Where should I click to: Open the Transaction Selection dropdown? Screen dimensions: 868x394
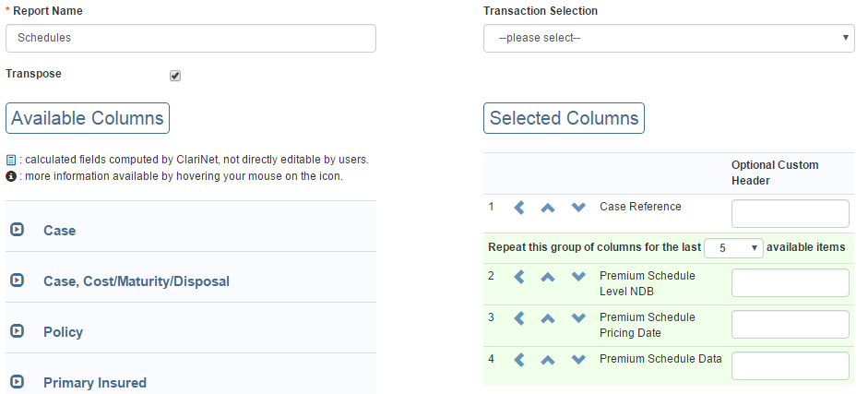668,38
